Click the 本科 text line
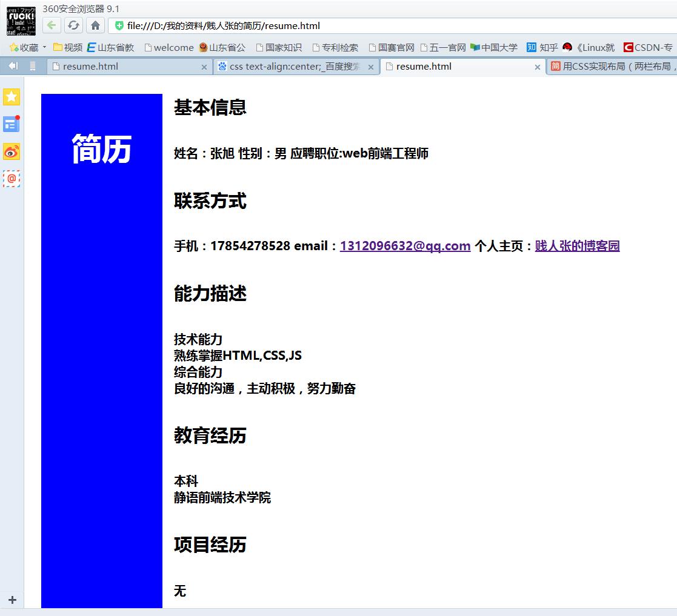This screenshot has height=616, width=677. coord(186,481)
